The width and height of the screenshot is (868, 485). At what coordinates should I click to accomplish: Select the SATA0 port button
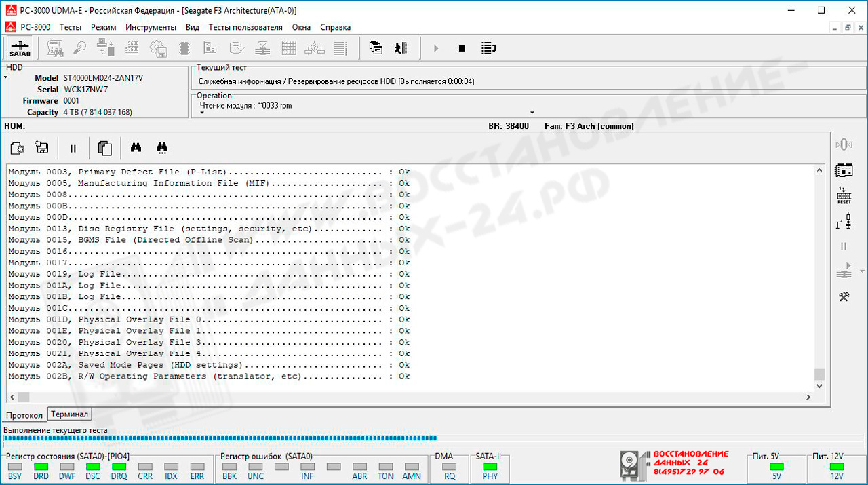(20, 48)
